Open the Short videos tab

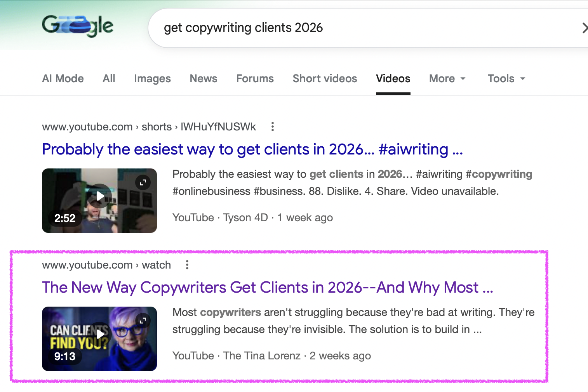[325, 78]
